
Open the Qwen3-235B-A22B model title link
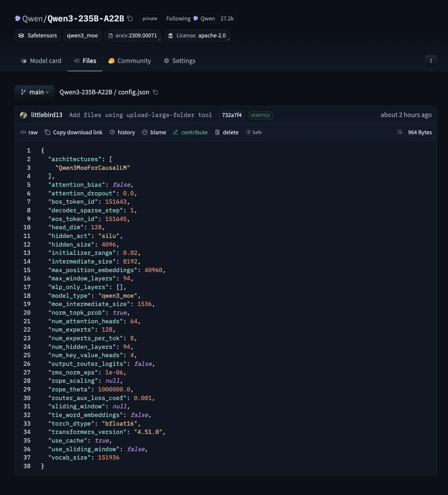click(x=86, y=19)
